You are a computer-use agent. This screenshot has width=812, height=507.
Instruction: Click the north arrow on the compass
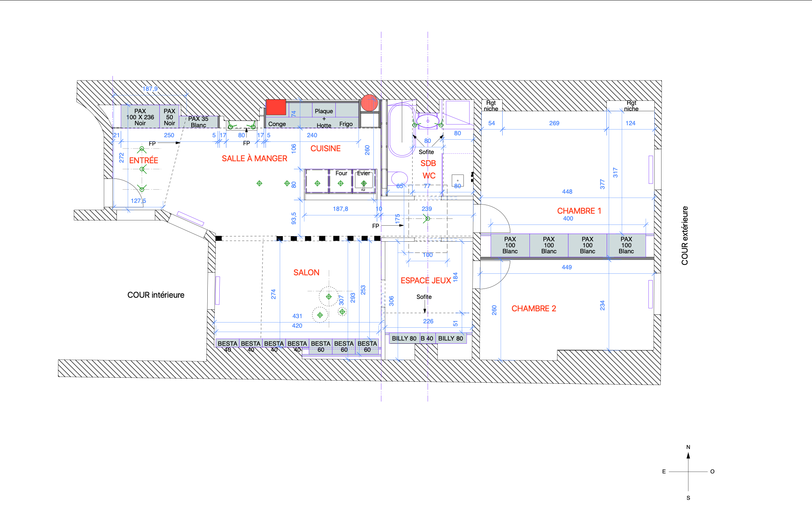[x=688, y=455]
